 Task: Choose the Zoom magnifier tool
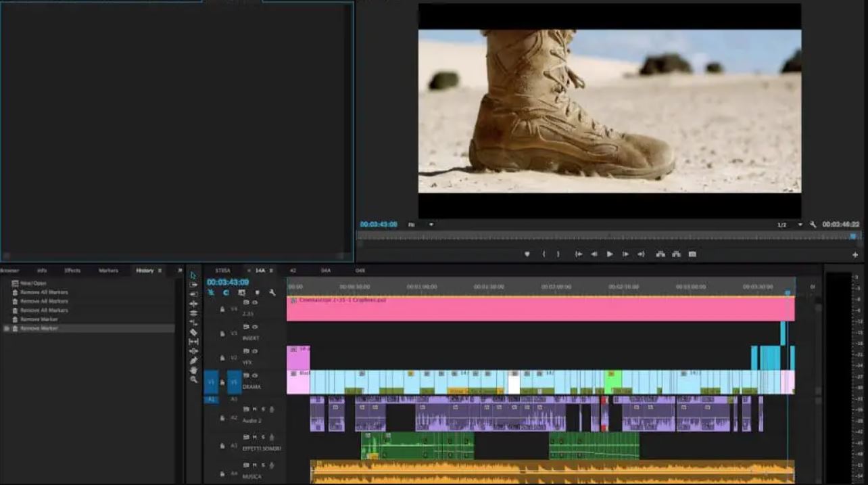coord(193,379)
